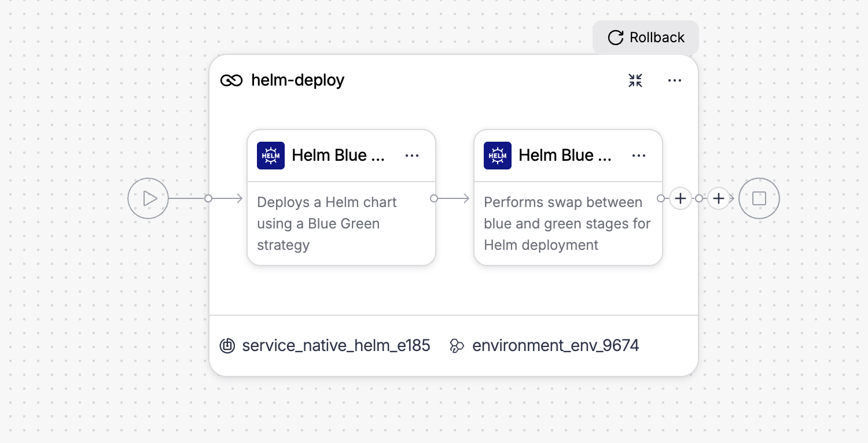Click the input connector of the deploy step
Viewport: 868px width, 443px height.
(x=208, y=198)
